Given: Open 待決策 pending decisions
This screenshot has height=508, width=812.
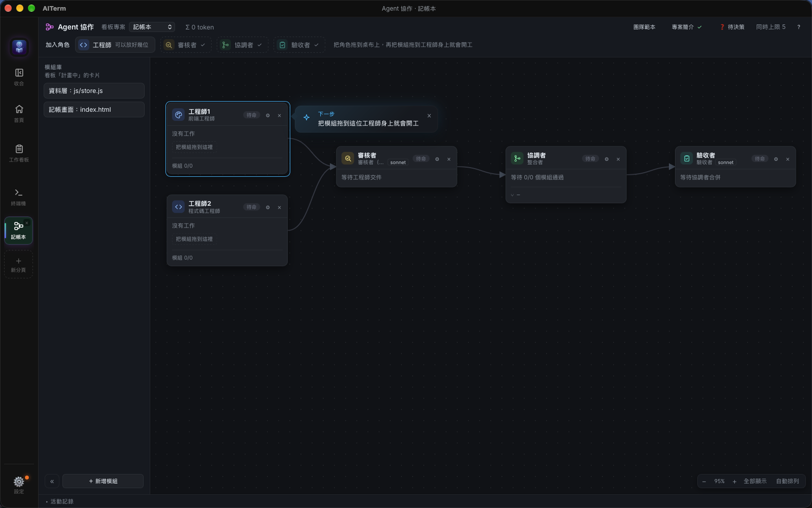Looking at the screenshot, I should [x=732, y=27].
